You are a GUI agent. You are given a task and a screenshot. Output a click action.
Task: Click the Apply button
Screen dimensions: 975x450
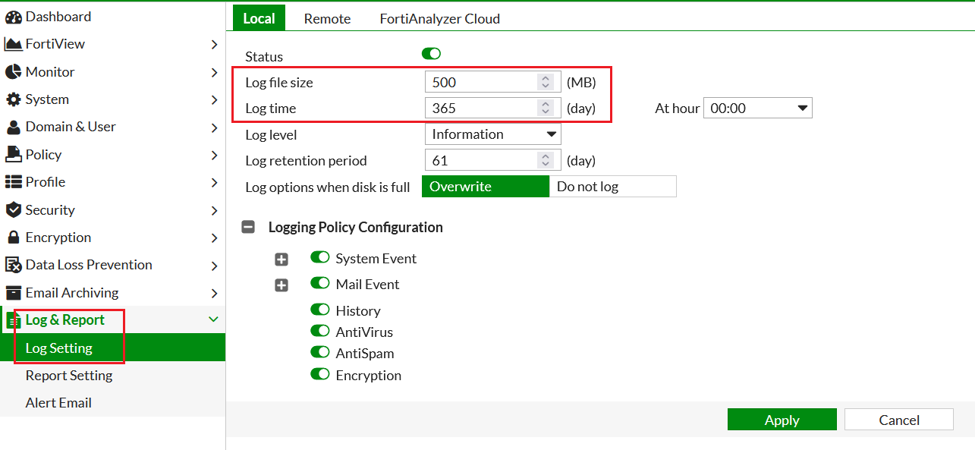[782, 420]
